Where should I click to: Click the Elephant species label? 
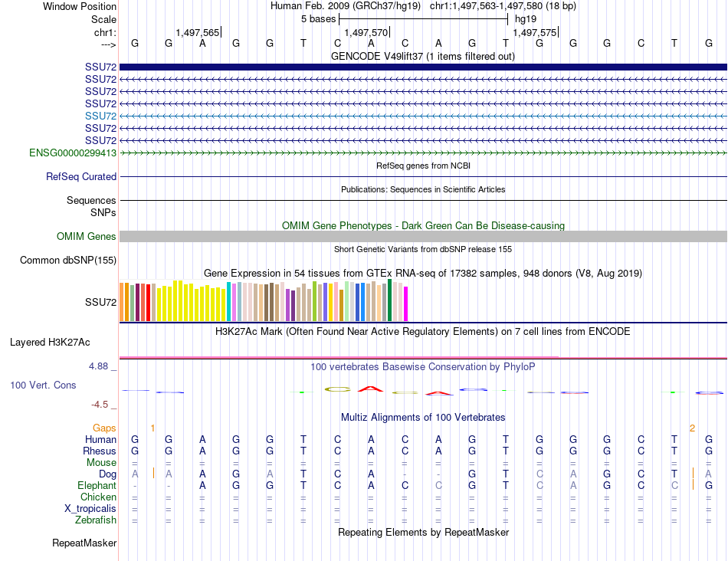tap(97, 485)
